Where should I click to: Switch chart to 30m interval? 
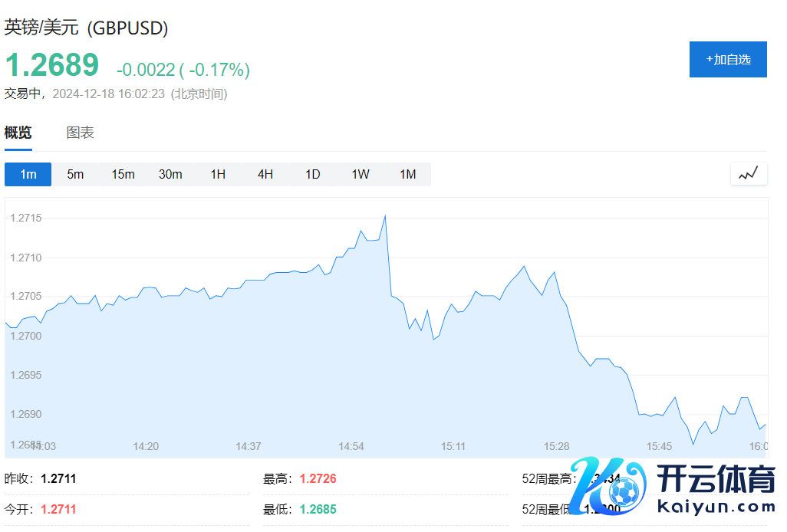point(170,174)
